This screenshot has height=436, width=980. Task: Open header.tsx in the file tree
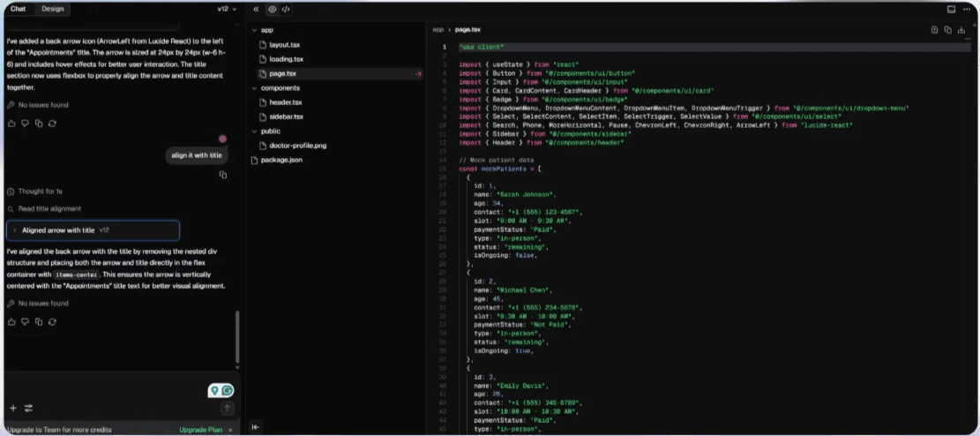tap(286, 102)
